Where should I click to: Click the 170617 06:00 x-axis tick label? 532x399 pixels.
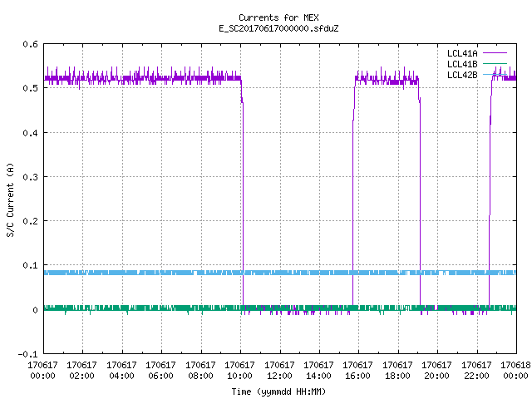(x=160, y=371)
